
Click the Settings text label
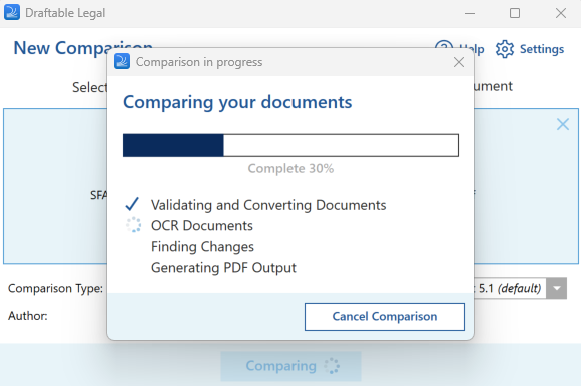542,49
